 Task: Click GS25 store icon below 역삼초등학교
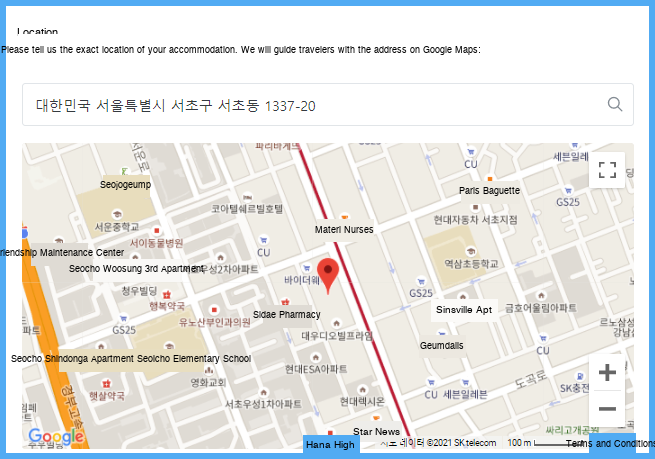click(421, 281)
